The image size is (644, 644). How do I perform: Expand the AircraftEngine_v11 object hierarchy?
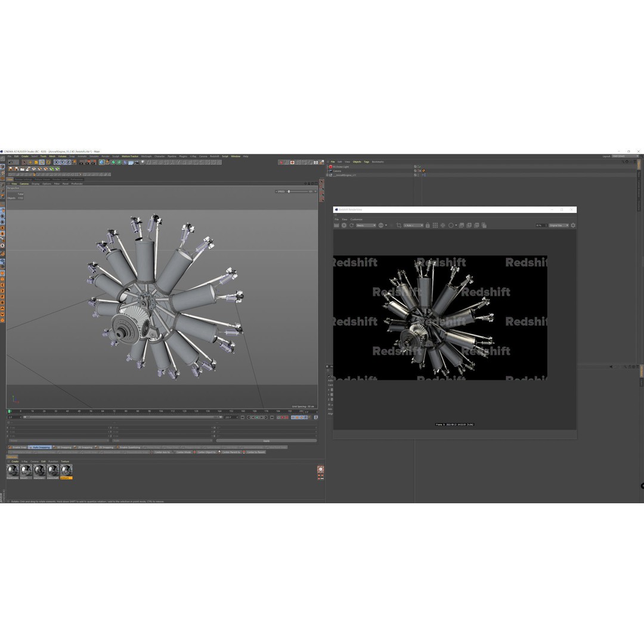pos(329,175)
